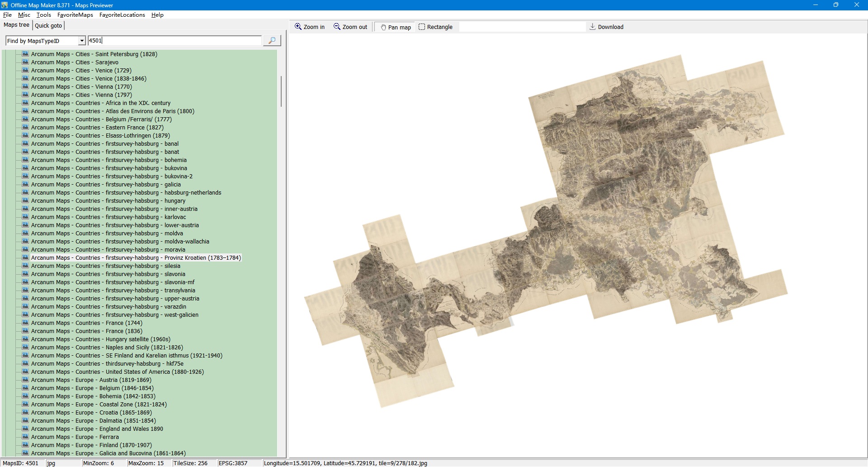The width and height of the screenshot is (868, 467).
Task: Click map icon beside Vienna (1770)
Action: point(25,86)
